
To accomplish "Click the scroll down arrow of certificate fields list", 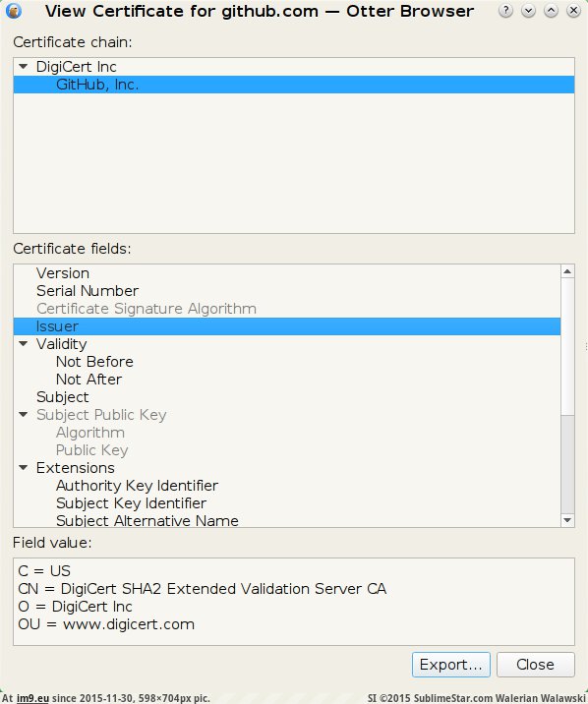I will point(567,520).
